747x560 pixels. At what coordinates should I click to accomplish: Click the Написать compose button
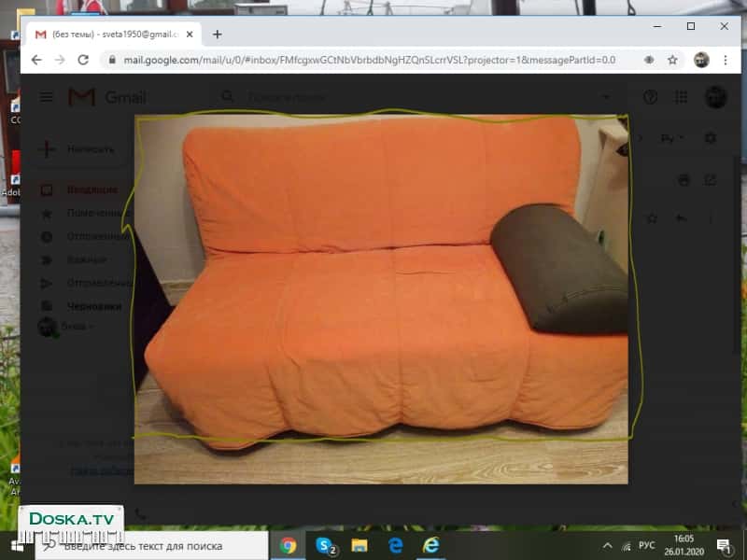coord(78,149)
